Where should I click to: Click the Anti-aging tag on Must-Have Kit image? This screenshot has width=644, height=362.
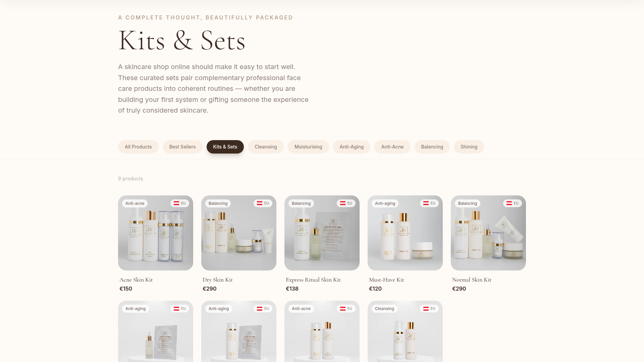point(385,203)
